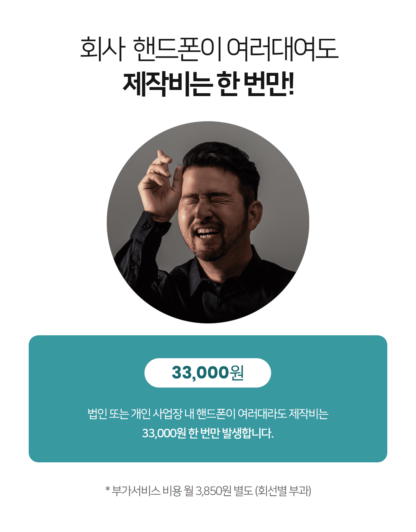Click '여러대여도' in the top headline
Image resolution: width=416 pixels, height=532 pixels.
[x=282, y=50]
